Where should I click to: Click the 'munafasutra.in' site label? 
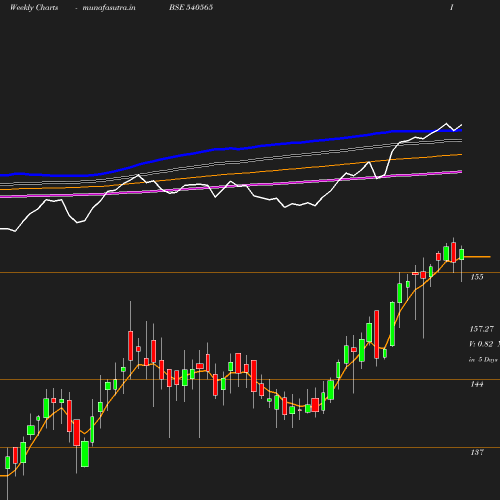(109, 8)
